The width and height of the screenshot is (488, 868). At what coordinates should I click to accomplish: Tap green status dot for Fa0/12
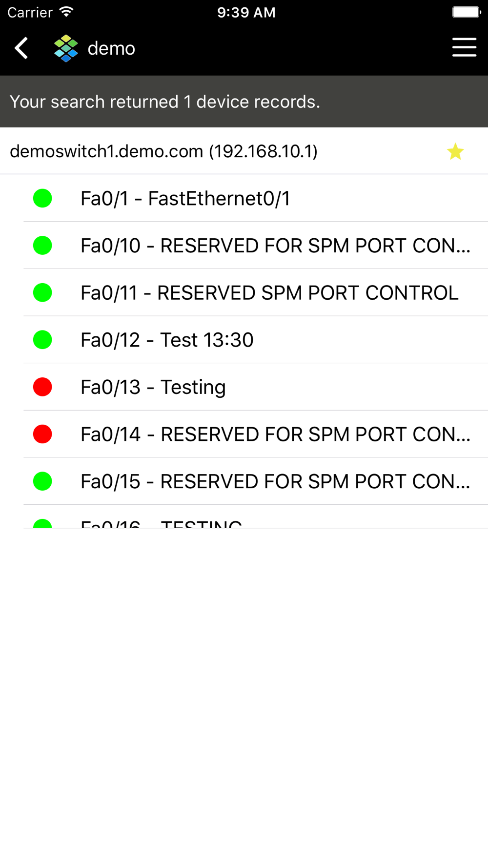[42, 340]
